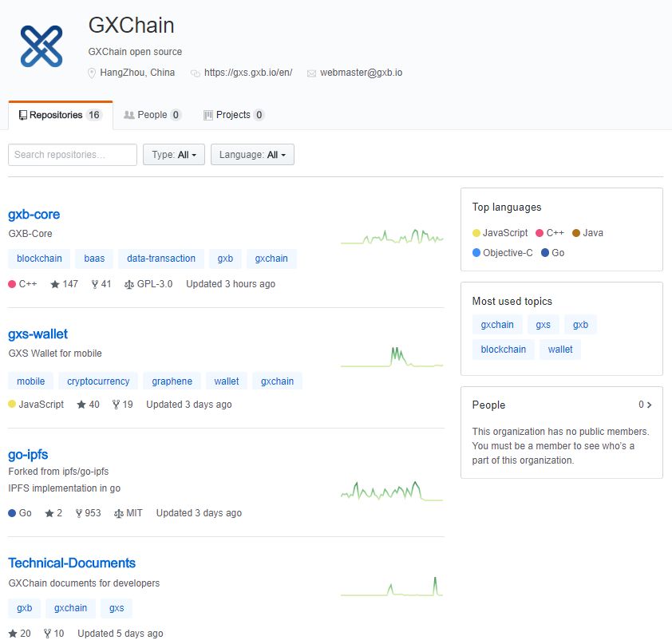Screen dimensions: 672x644
Task: Click the data-transaction topic tag
Action: tap(161, 259)
